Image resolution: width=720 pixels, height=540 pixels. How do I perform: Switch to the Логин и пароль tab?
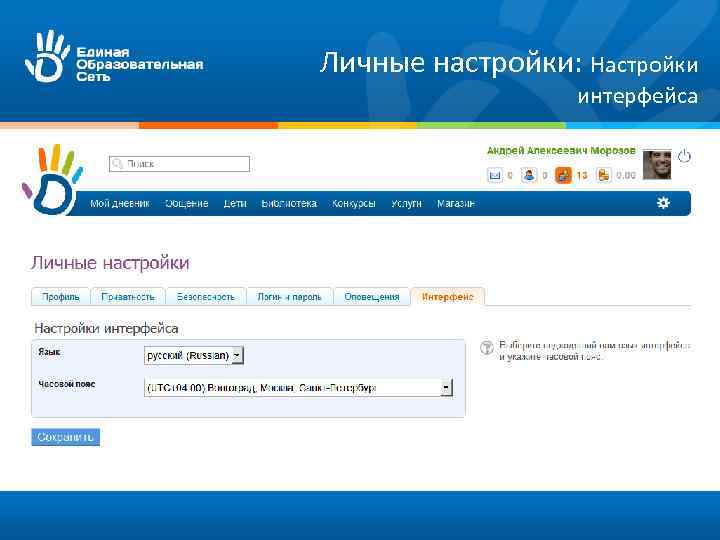coord(289,297)
